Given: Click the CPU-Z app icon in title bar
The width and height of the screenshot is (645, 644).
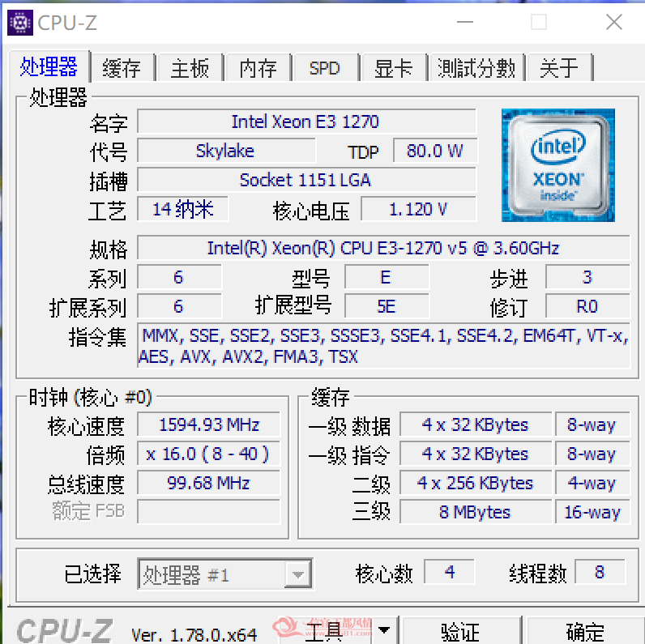Looking at the screenshot, I should pos(20,23).
